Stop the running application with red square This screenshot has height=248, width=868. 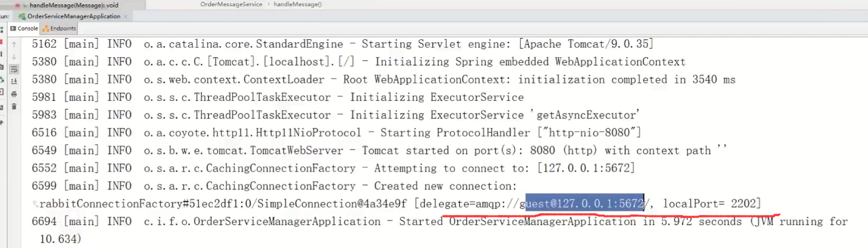pos(2,42)
